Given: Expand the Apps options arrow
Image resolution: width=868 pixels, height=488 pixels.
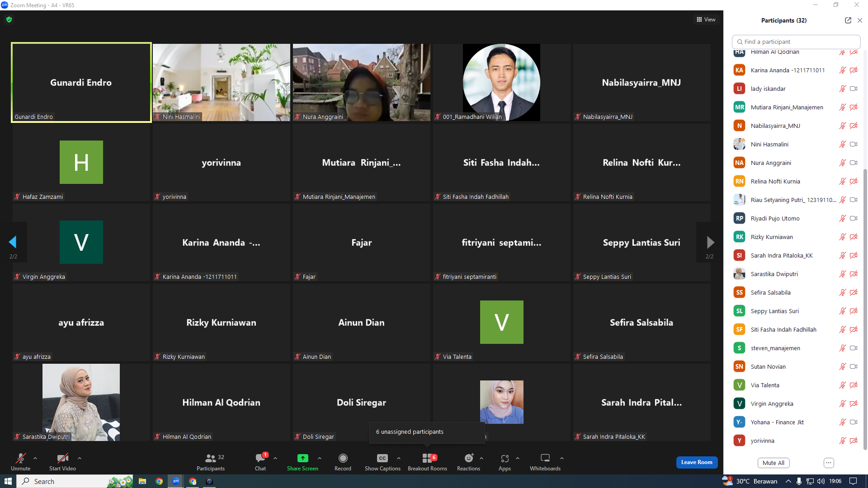Looking at the screenshot, I should click(x=518, y=458).
